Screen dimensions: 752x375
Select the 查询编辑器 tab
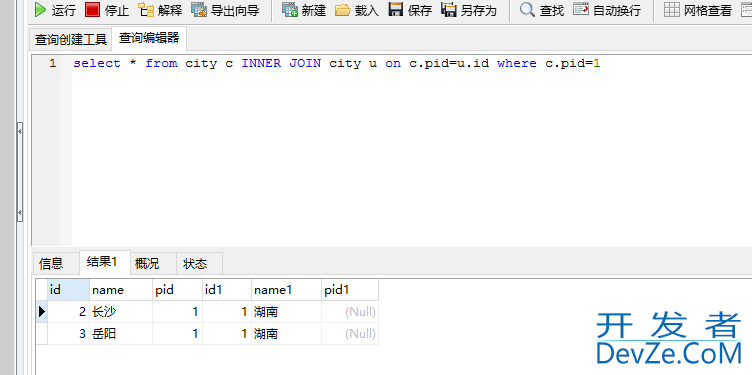[149, 38]
